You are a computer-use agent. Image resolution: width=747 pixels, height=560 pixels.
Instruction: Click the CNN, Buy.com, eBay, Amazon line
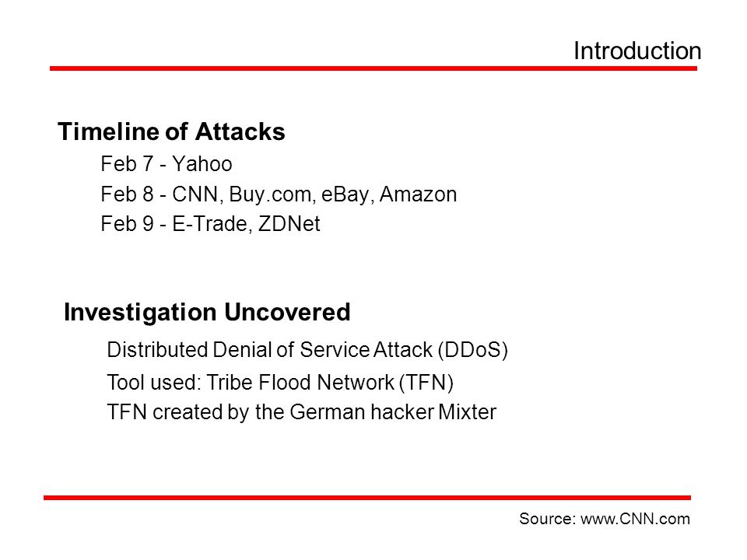tap(279, 194)
